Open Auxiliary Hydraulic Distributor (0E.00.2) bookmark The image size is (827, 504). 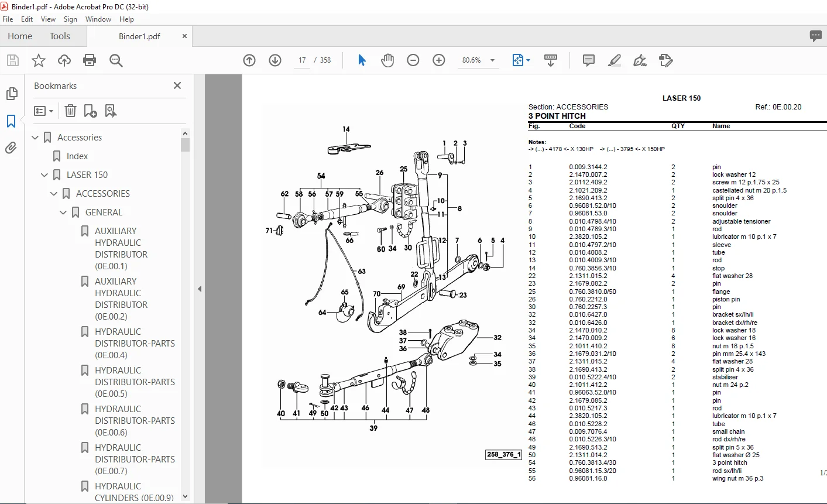click(121, 299)
